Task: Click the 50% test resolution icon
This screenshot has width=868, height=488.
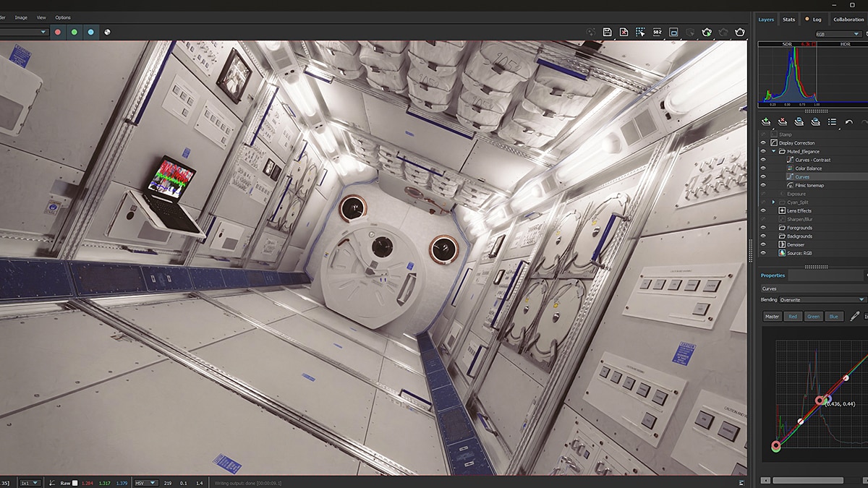Action: (657, 32)
